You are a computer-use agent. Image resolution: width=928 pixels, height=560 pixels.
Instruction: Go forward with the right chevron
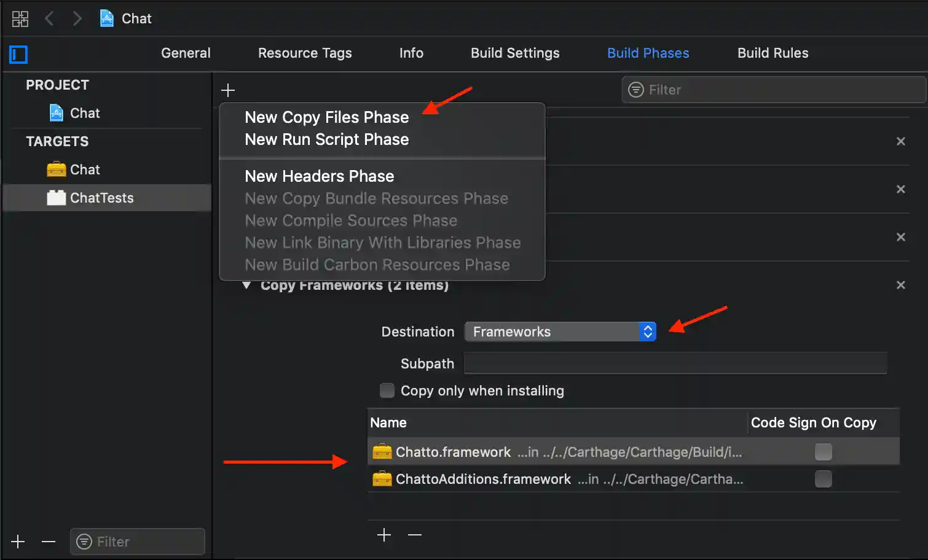[77, 19]
